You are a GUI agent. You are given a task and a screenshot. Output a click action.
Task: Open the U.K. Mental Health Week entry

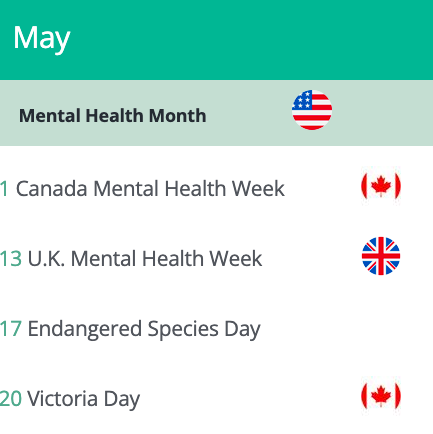point(145,259)
